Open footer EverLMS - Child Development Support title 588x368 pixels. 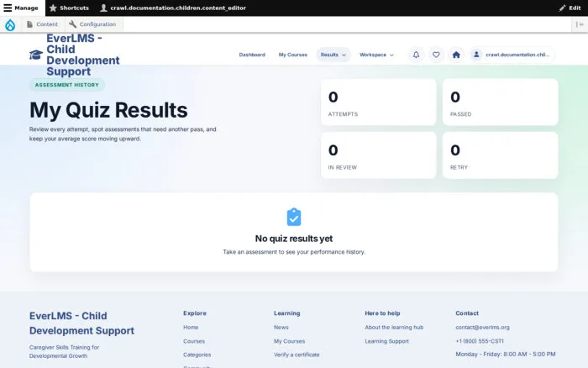81,323
